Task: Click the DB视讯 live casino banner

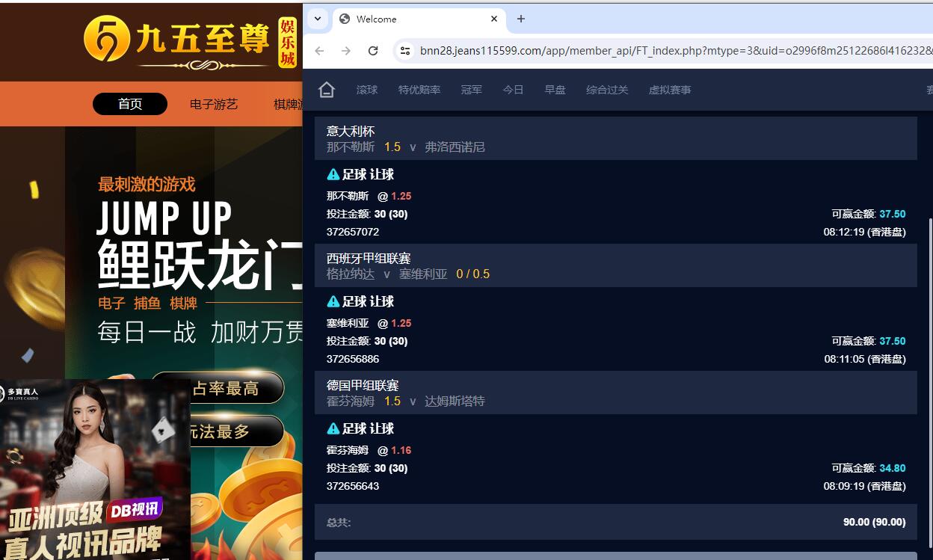Action: (95, 470)
